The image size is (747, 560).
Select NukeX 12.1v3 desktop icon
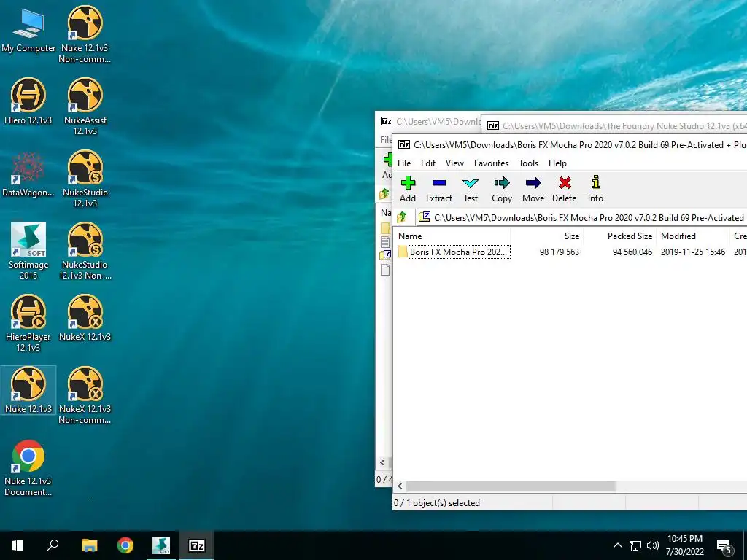point(85,318)
